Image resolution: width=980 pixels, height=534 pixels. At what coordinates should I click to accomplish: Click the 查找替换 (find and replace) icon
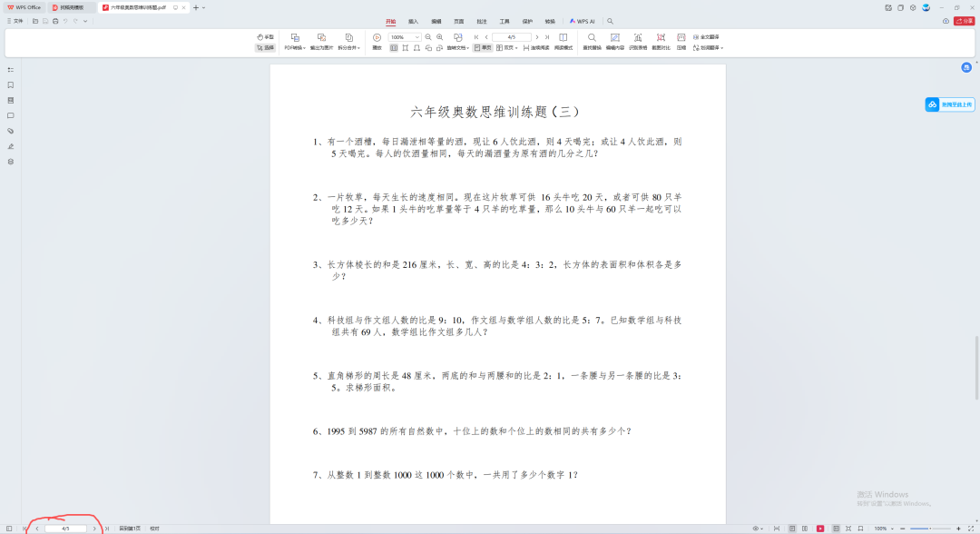coord(591,38)
